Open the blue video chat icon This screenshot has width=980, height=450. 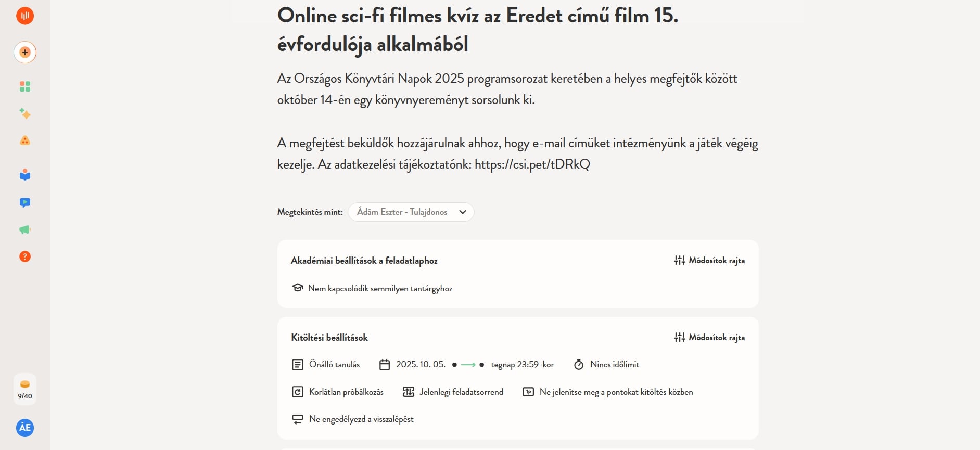tap(24, 202)
